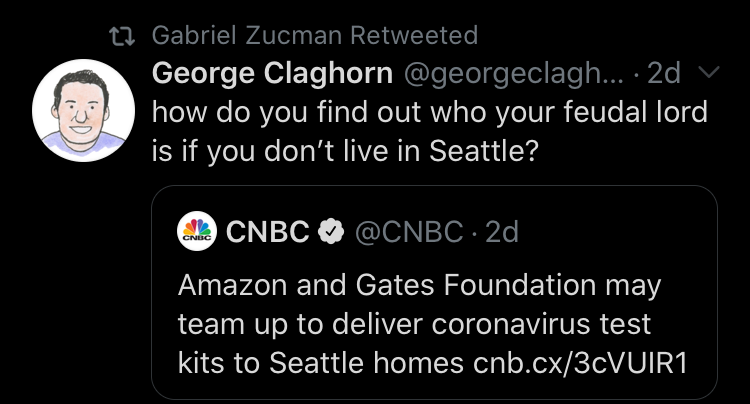The height and width of the screenshot is (404, 750).
Task: Click "Amazon and Gates Foundation may" quoted text
Action: [x=419, y=285]
